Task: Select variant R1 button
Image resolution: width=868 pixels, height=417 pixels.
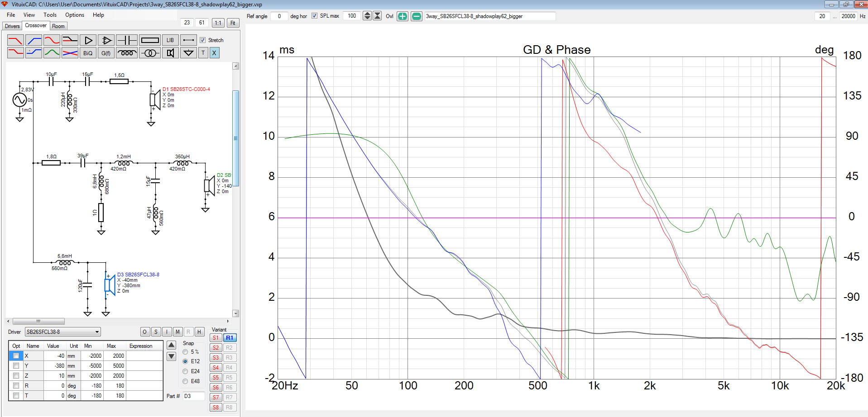Action: [230, 338]
